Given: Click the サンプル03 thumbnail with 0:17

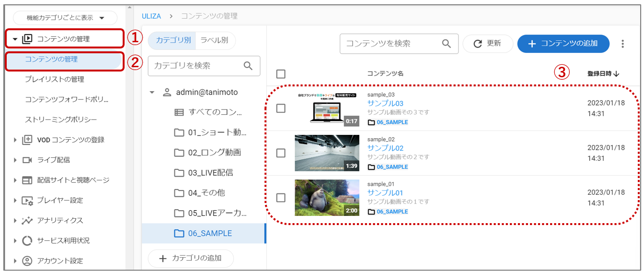Looking at the screenshot, I should pyautogui.click(x=327, y=108).
